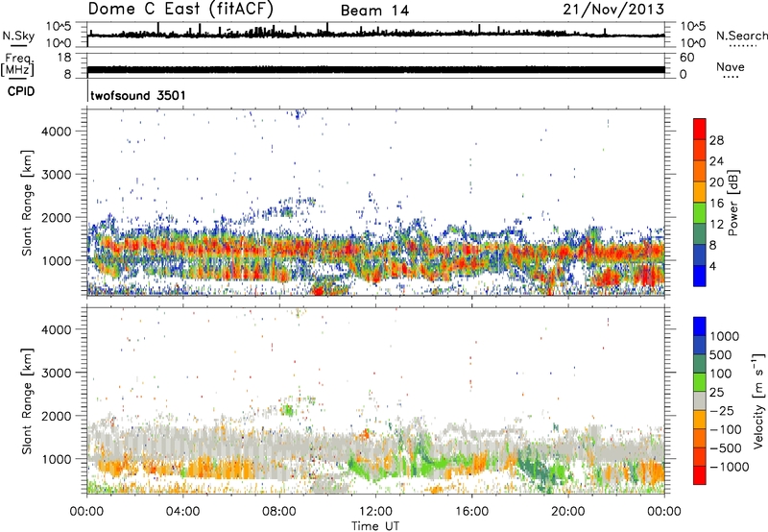Click the '4' tick on Power scale
The image size is (768, 532).
tap(712, 266)
